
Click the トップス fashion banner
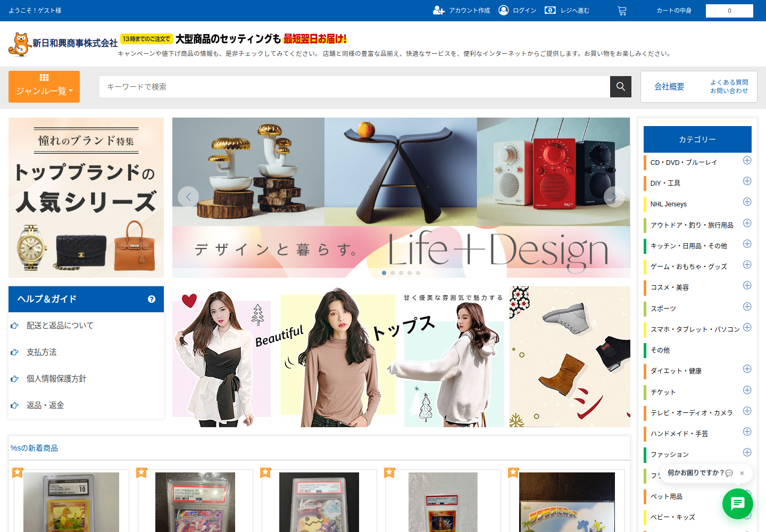point(338,356)
